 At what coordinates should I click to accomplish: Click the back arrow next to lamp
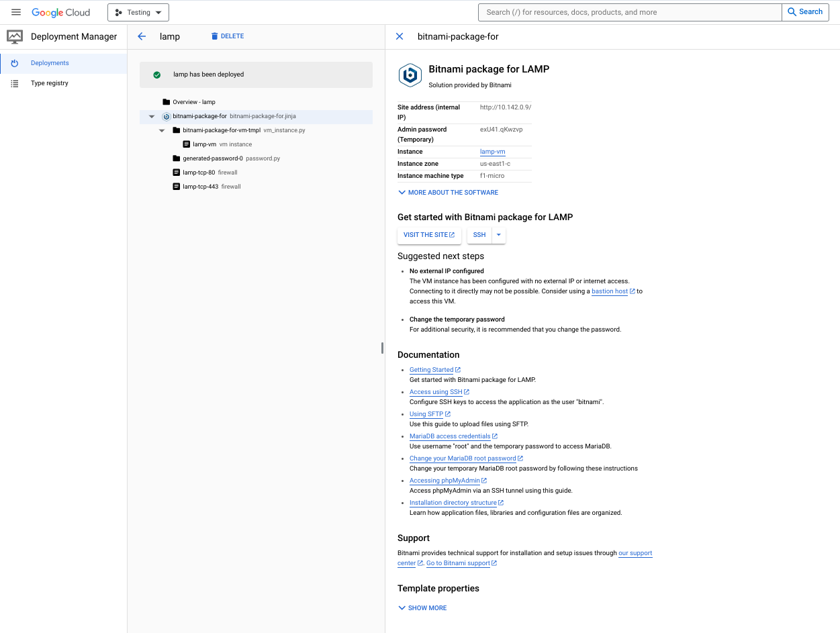pos(142,36)
